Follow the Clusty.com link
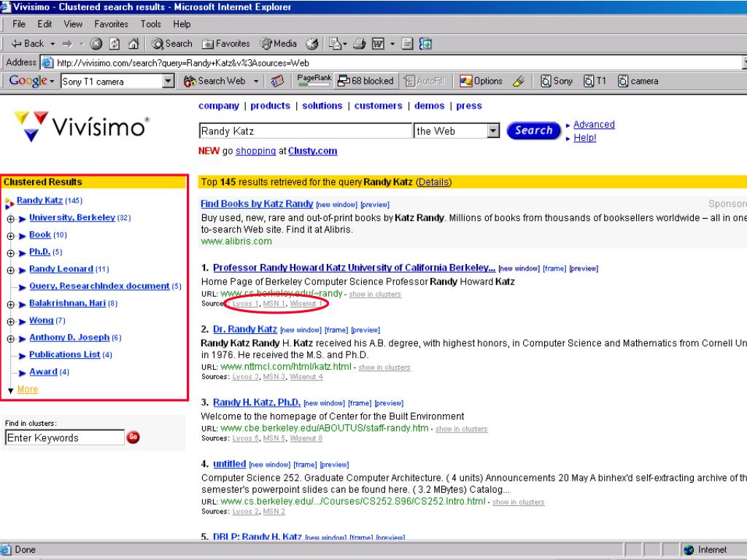This screenshot has width=747, height=560. click(312, 151)
